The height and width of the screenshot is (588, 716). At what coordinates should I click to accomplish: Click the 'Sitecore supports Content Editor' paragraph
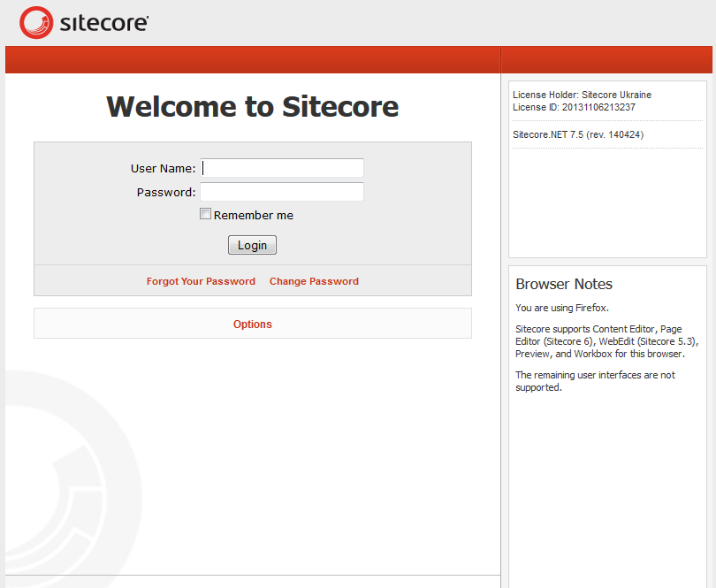pyautogui.click(x=607, y=341)
